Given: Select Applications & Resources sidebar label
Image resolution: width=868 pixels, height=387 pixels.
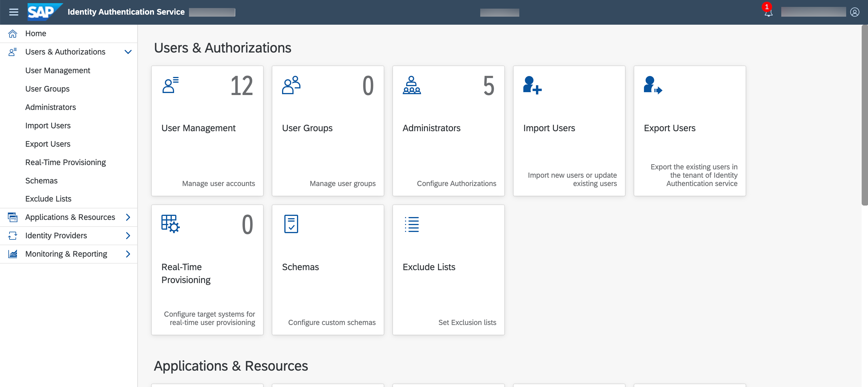Looking at the screenshot, I should (70, 217).
